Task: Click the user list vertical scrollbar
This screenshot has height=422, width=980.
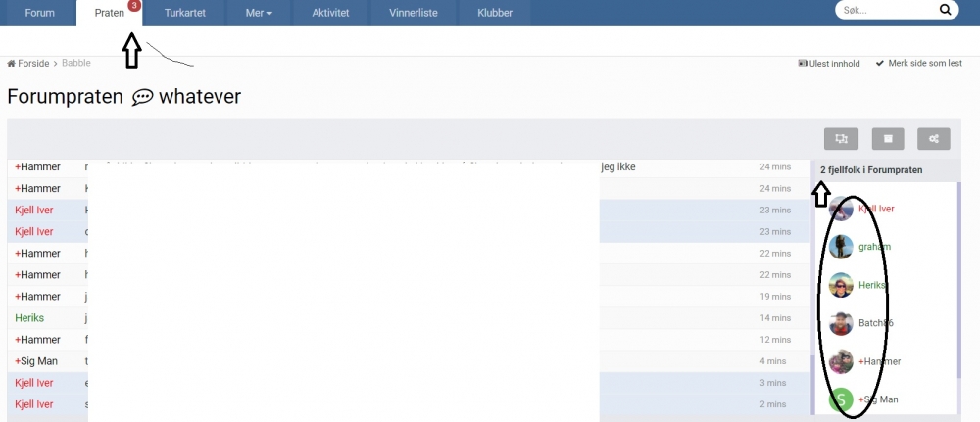Action: coord(958,294)
